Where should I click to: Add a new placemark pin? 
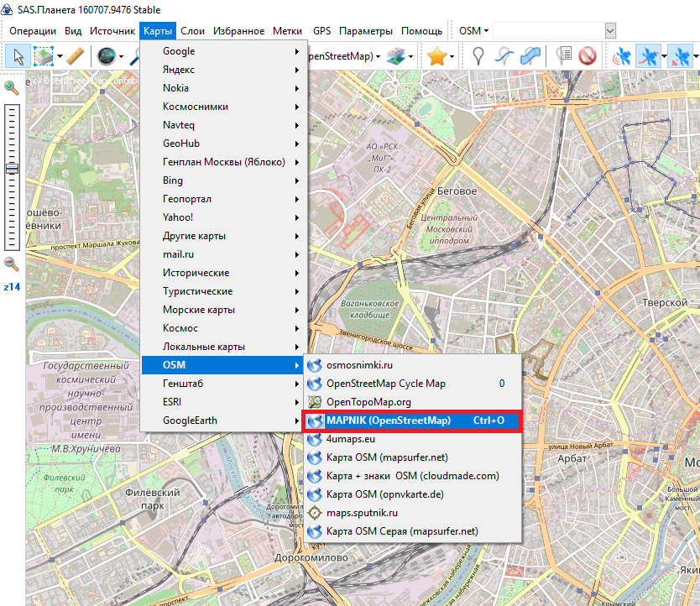478,56
